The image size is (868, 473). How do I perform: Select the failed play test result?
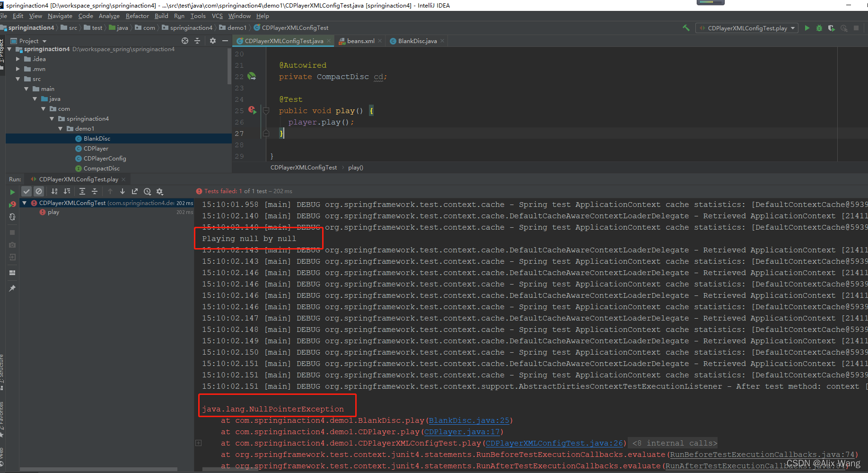pos(53,212)
